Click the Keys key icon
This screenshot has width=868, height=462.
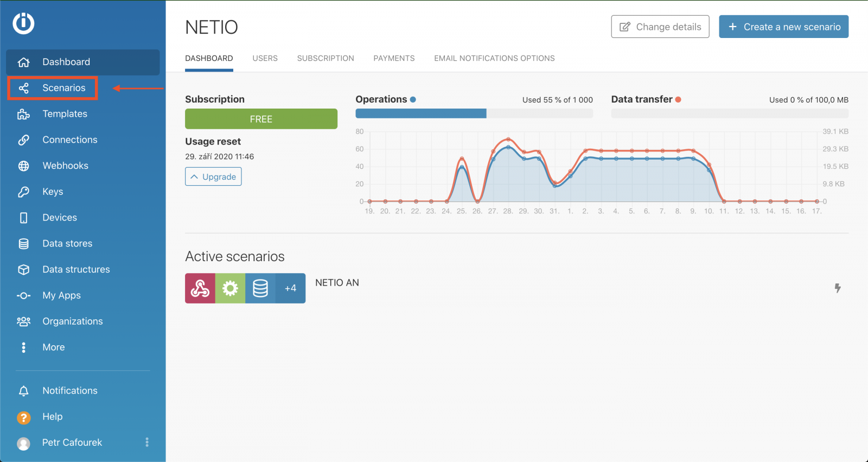click(23, 192)
